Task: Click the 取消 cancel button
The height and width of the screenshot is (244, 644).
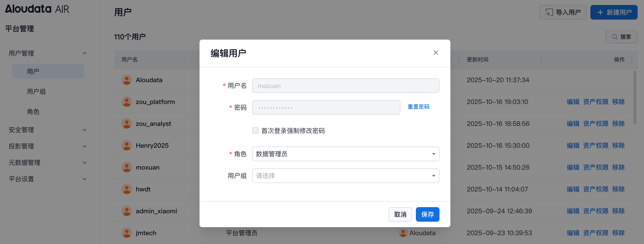Action: coord(400,214)
